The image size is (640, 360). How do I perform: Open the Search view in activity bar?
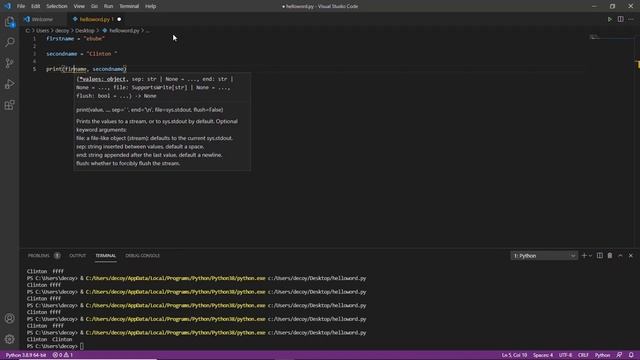(9, 42)
